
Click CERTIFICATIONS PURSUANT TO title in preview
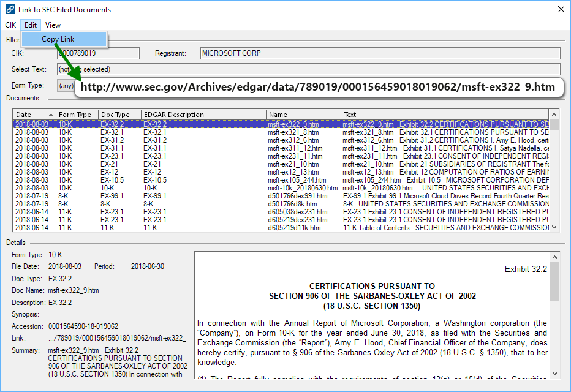click(x=372, y=287)
